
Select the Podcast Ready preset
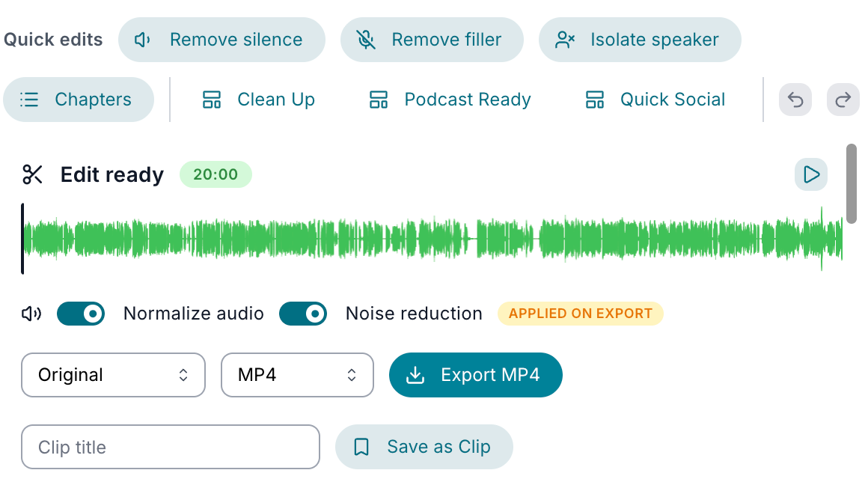click(x=450, y=100)
